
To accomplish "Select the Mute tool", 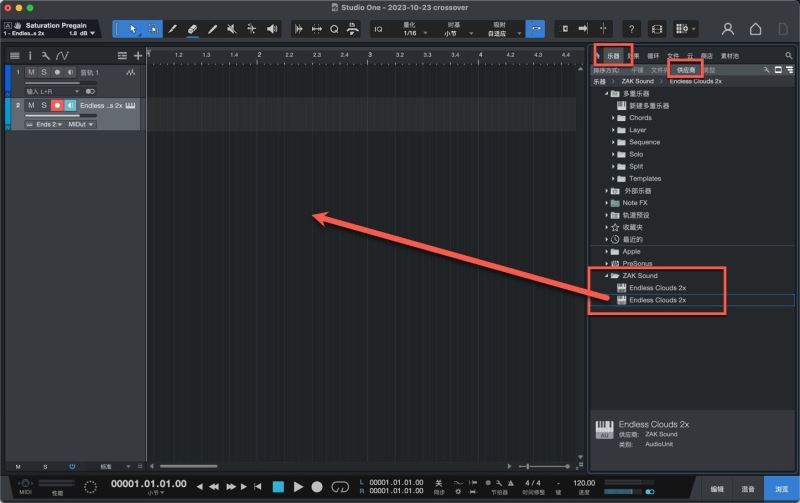I will 232,29.
